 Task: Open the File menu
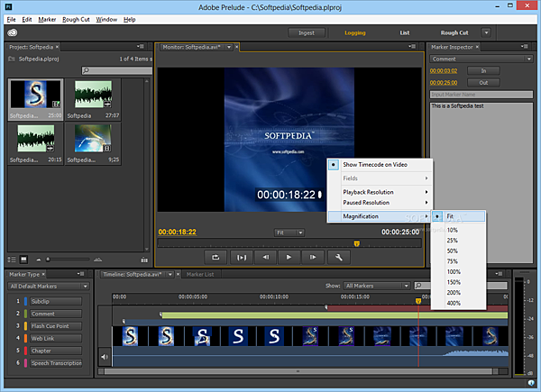(x=11, y=19)
